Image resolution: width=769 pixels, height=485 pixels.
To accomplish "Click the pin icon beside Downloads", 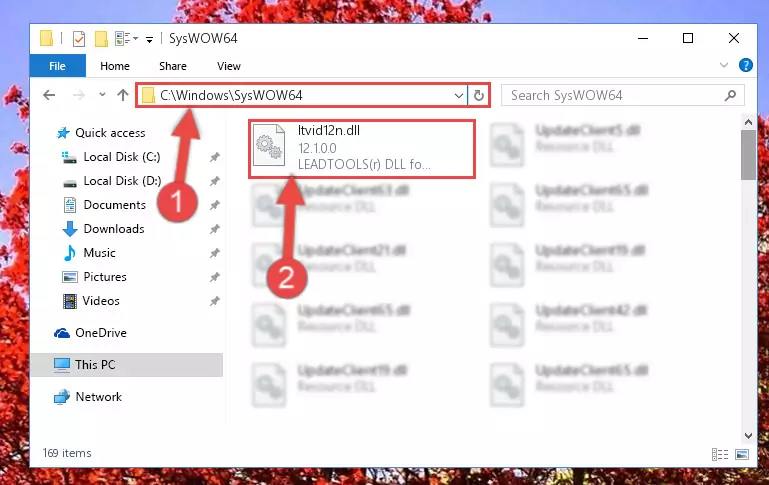I will pyautogui.click(x=214, y=229).
